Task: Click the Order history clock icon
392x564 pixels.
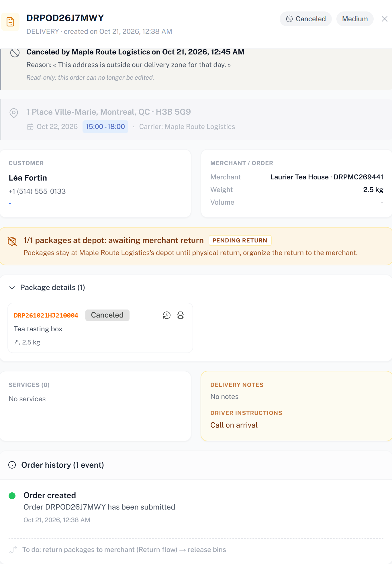Action: 12,465
